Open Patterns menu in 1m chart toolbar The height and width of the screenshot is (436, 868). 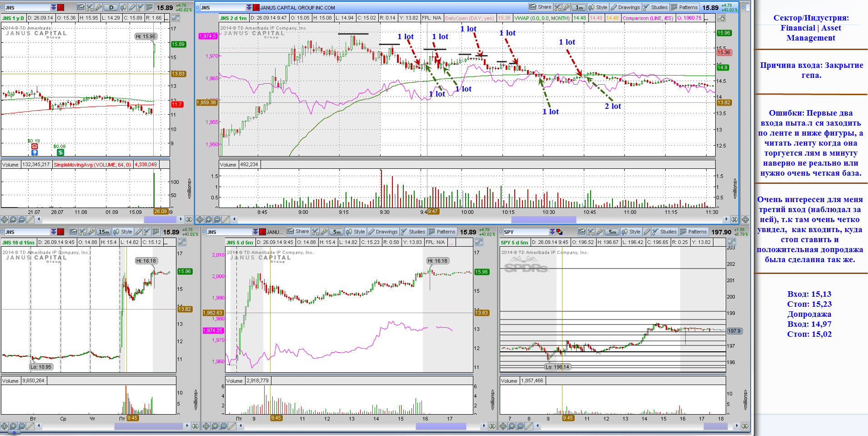(x=684, y=7)
